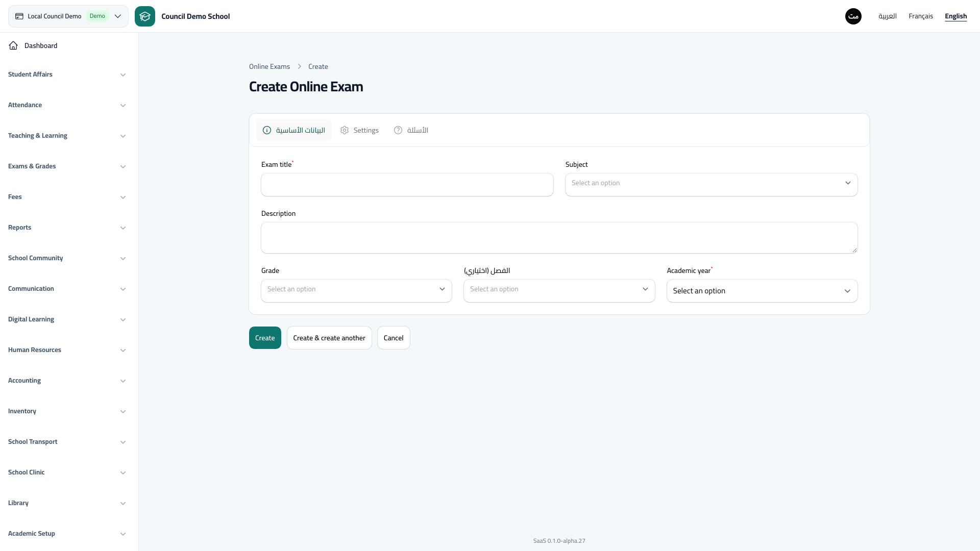Viewport: 980px width, 551px height.
Task: Cancel the exam creation
Action: [394, 338]
